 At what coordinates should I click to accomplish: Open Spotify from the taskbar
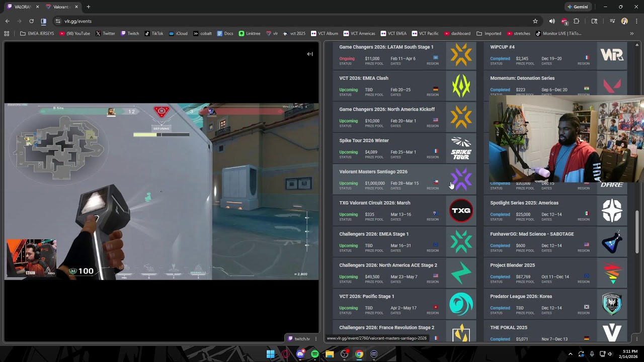(x=315, y=354)
